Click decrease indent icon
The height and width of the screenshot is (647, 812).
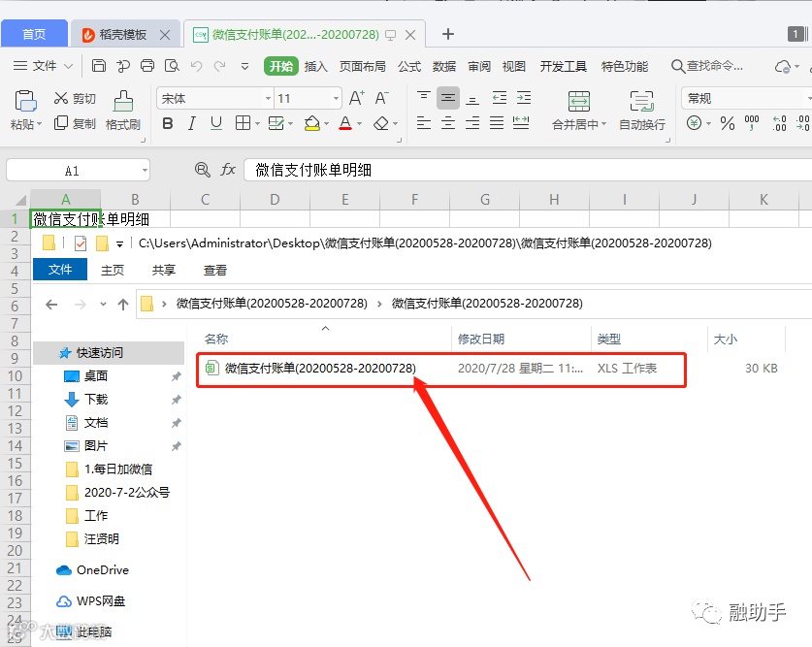pos(500,98)
